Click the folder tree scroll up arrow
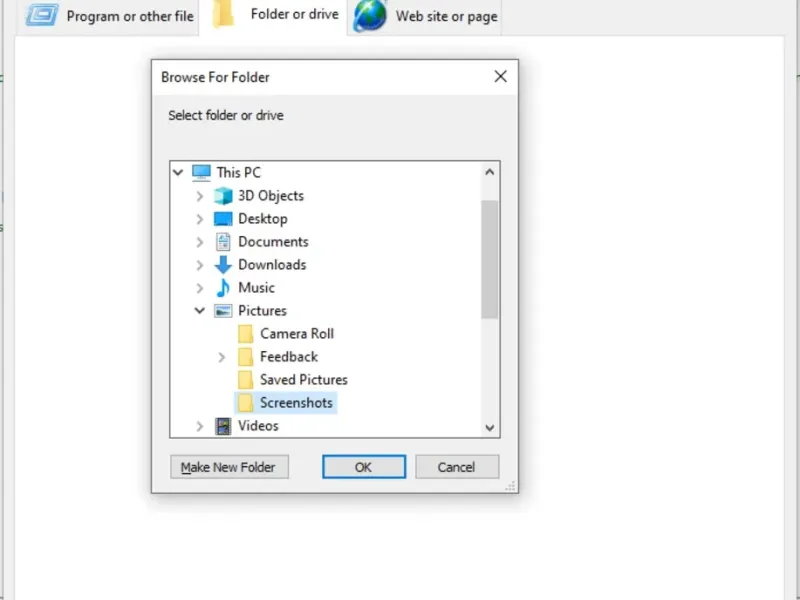The width and height of the screenshot is (800, 600). point(490,172)
